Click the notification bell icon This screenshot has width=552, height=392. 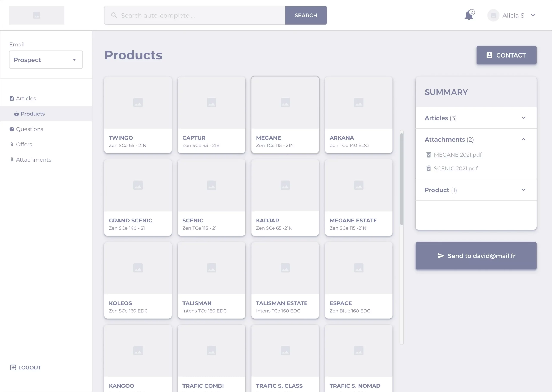coord(469,16)
